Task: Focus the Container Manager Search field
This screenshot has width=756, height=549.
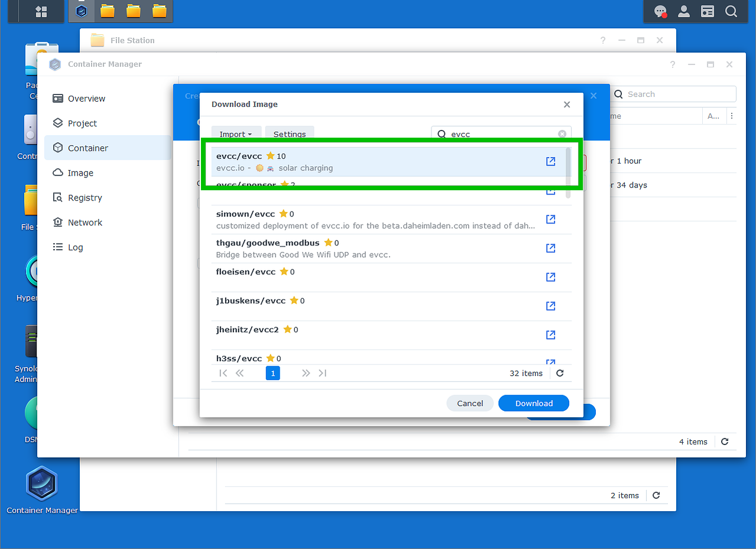Action: pyautogui.click(x=673, y=94)
